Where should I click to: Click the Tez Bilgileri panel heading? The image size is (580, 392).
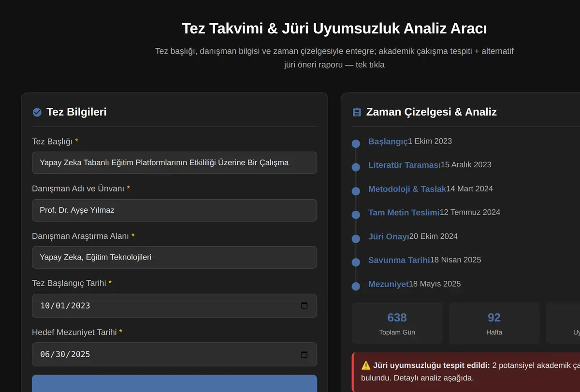click(76, 112)
